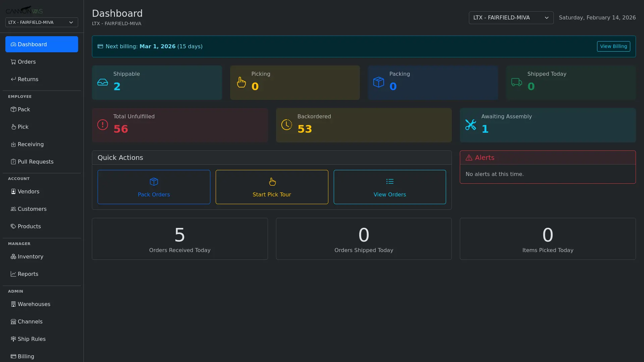
Task: Click the CannonWMS logo
Action: pos(24,10)
